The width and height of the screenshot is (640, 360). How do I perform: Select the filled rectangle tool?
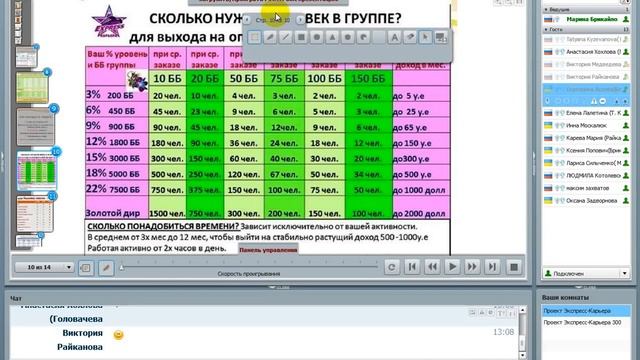pyautogui.click(x=301, y=38)
